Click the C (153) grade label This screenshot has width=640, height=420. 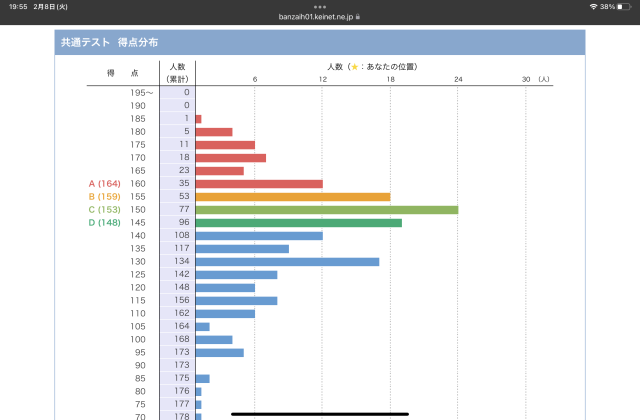(104, 210)
